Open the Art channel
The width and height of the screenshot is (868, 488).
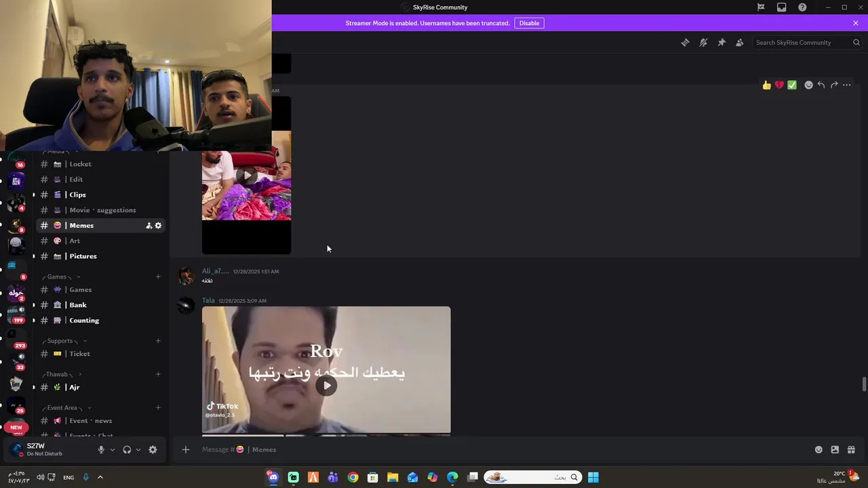point(101,241)
